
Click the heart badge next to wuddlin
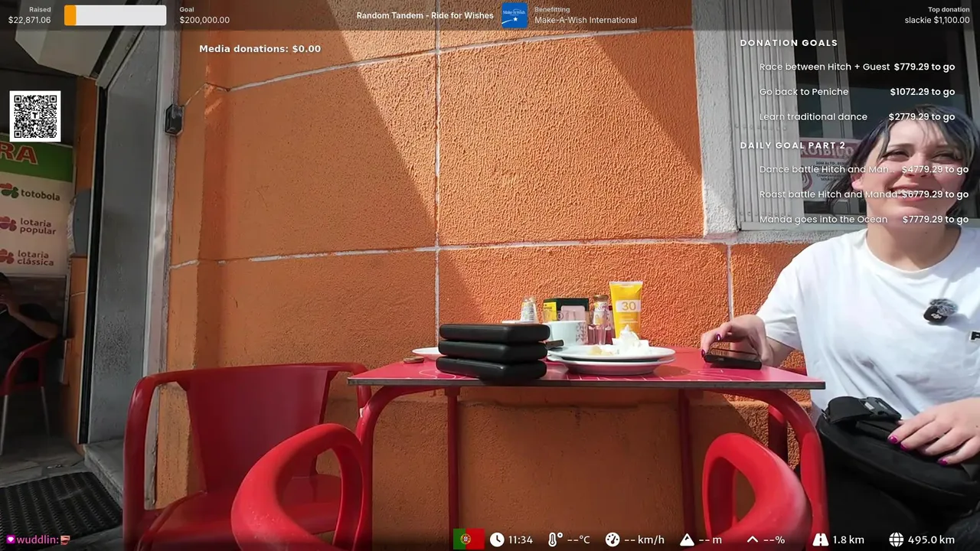pos(10,540)
